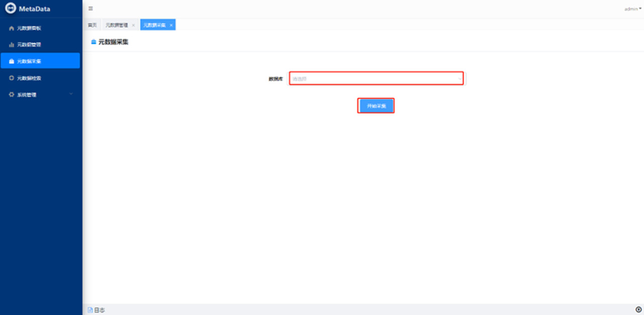This screenshot has width=644, height=315.
Task: Click the log document icon in bottom bar
Action: pos(90,310)
